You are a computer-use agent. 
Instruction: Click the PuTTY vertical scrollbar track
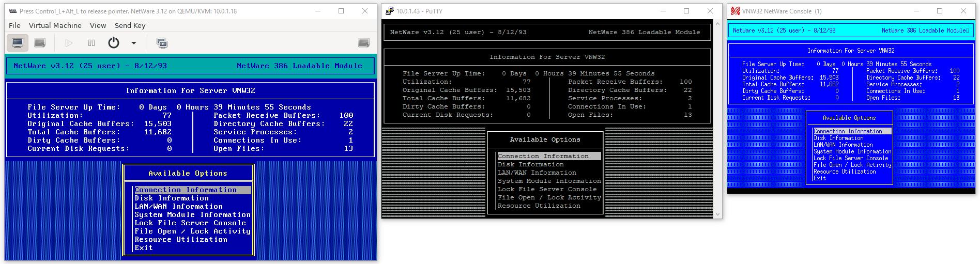[717, 119]
